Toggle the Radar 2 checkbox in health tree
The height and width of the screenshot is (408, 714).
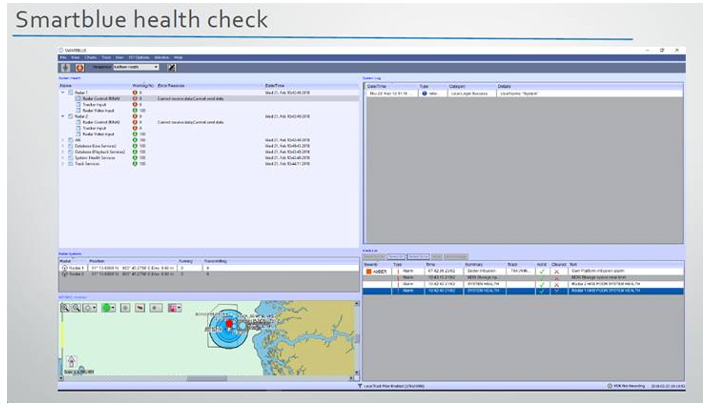70,116
